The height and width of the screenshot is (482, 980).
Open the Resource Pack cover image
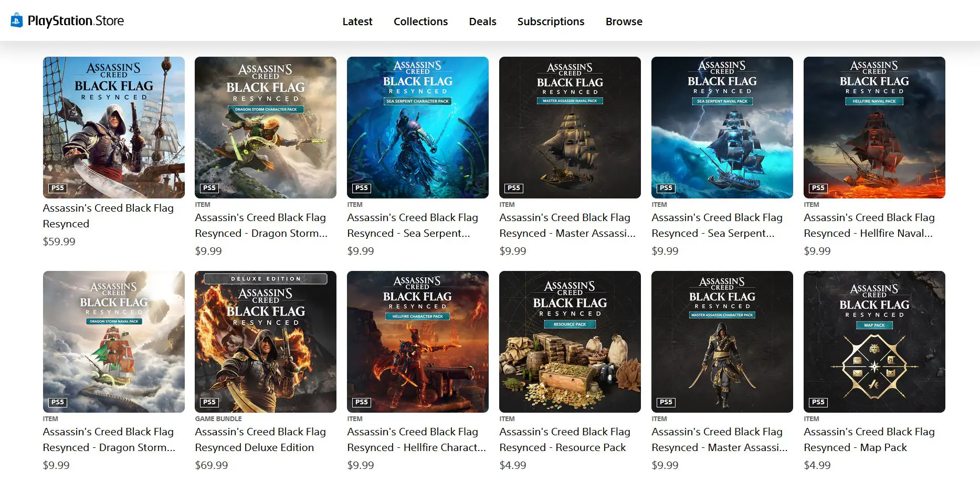point(570,342)
